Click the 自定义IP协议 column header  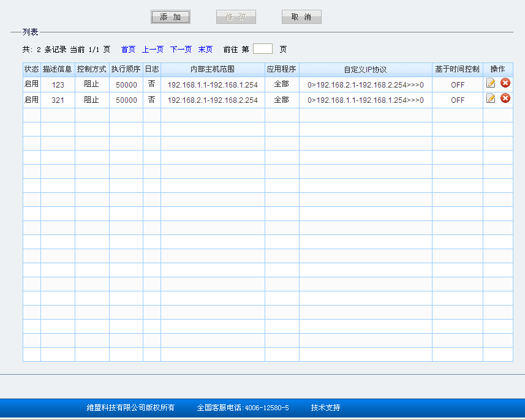point(365,70)
